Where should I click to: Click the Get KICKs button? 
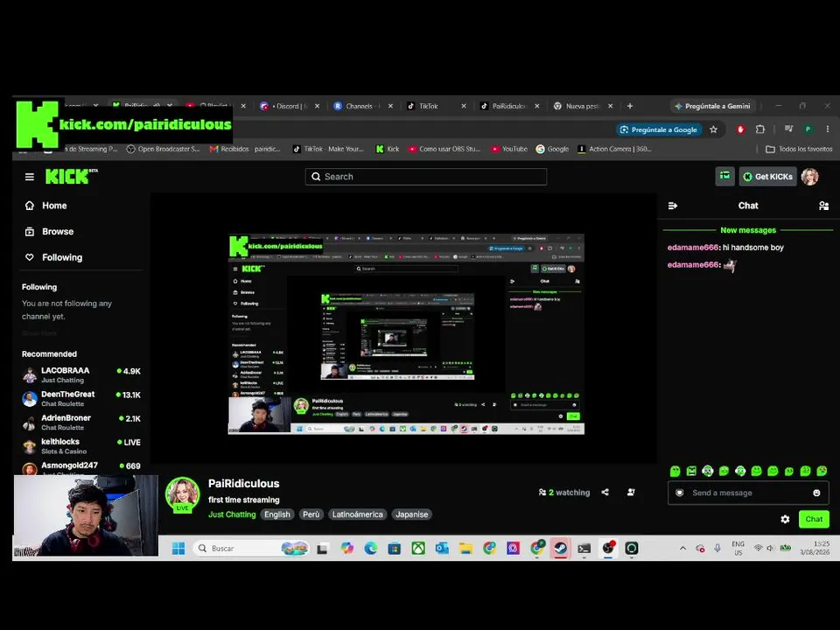click(767, 177)
